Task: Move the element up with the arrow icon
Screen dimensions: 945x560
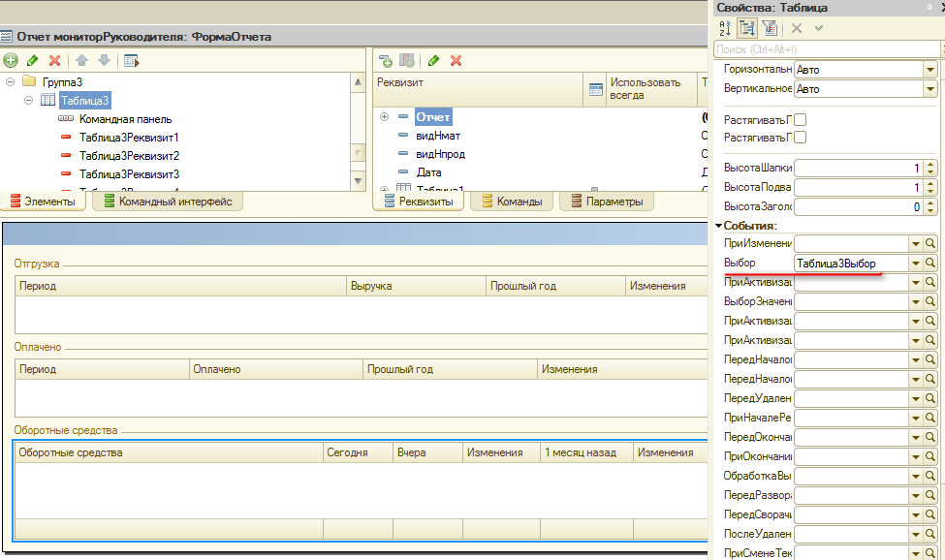Action: click(82, 61)
